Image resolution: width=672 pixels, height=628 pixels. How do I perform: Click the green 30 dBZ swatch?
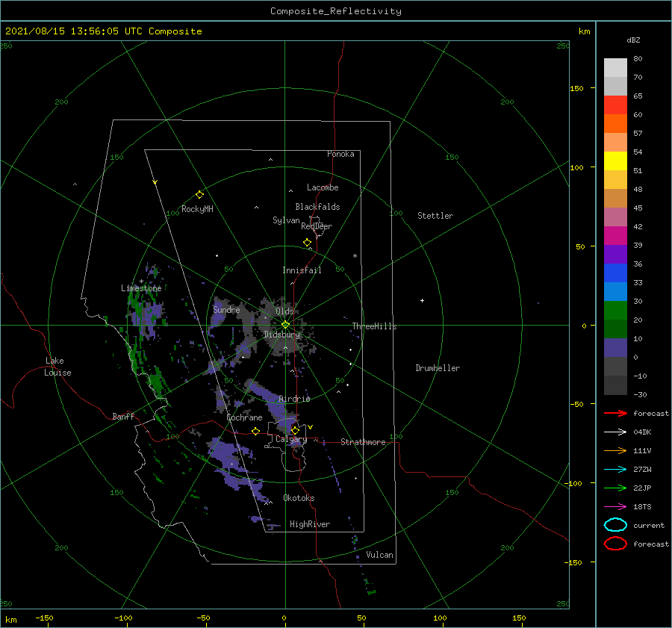(x=615, y=311)
